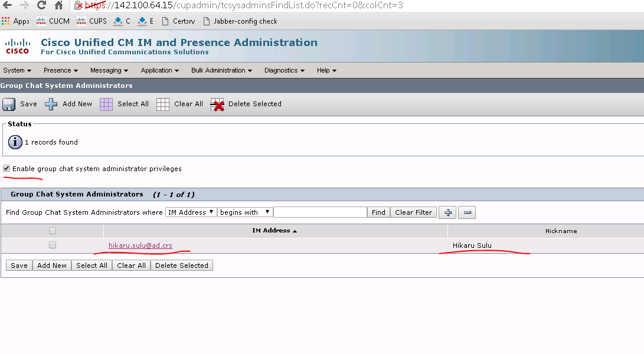Open the Apps grid bookmark
The height and width of the screenshot is (354, 644).
coord(15,21)
